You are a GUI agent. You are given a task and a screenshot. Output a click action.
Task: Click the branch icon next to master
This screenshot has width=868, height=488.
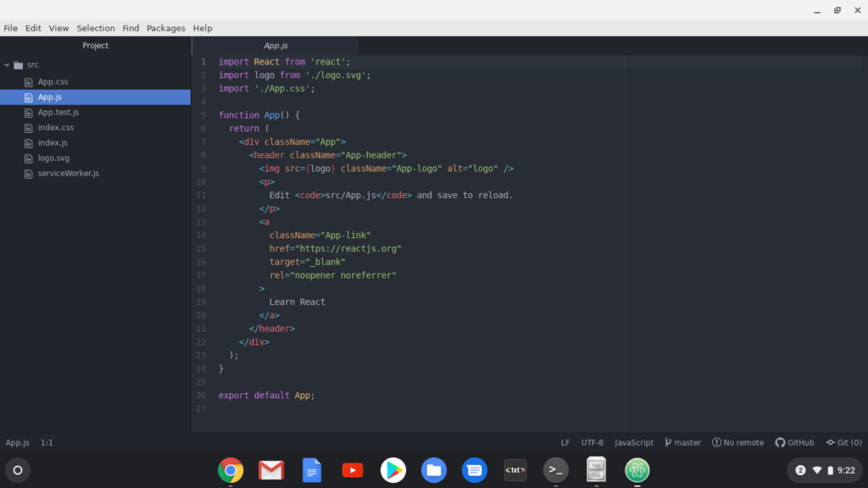[x=668, y=442]
